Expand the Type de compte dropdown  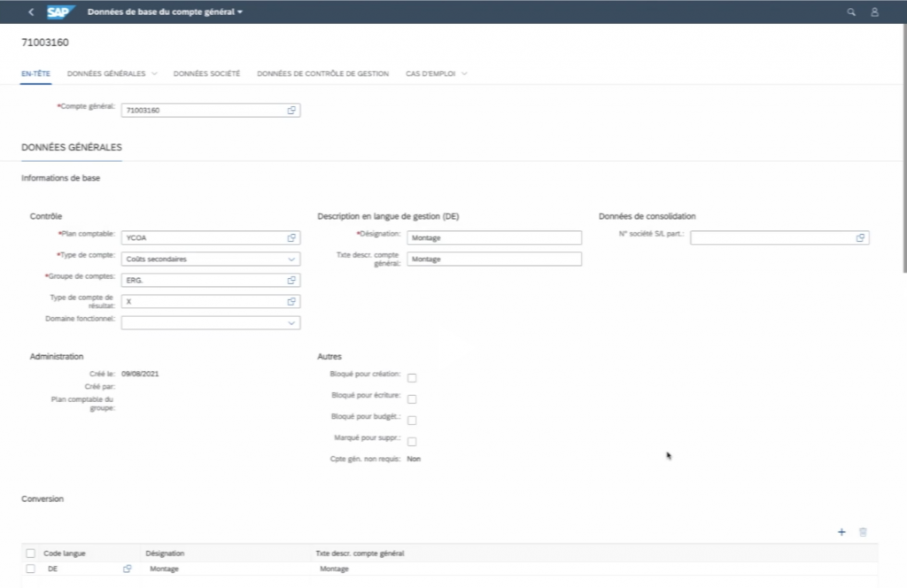point(291,259)
